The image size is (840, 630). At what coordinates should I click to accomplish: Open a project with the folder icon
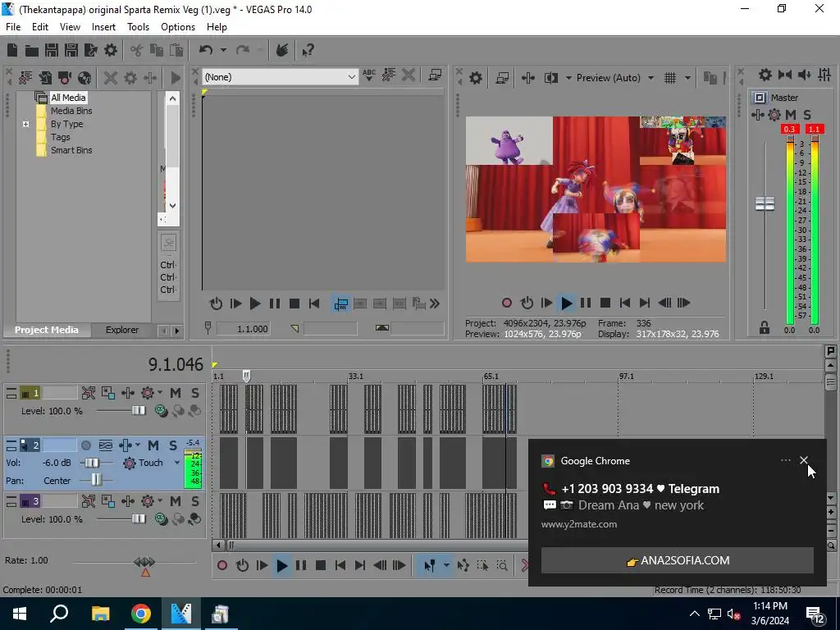pos(32,50)
